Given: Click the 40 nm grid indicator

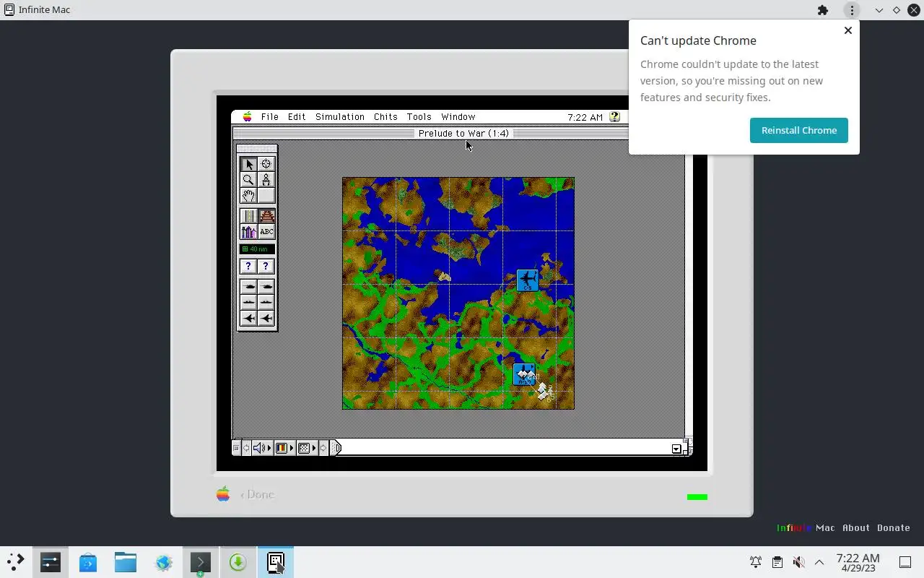Looking at the screenshot, I should (257, 249).
